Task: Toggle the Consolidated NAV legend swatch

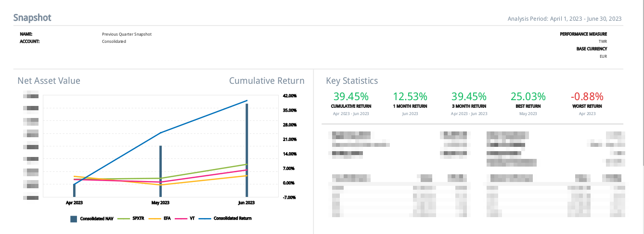Action: pyautogui.click(x=74, y=219)
